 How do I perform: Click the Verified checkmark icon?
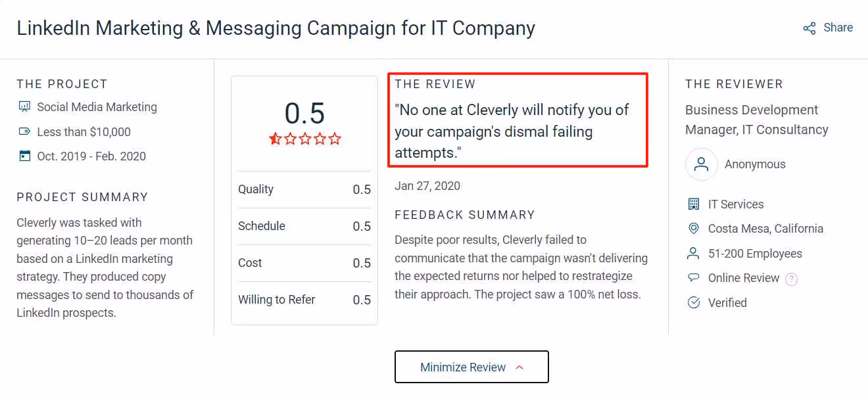694,302
